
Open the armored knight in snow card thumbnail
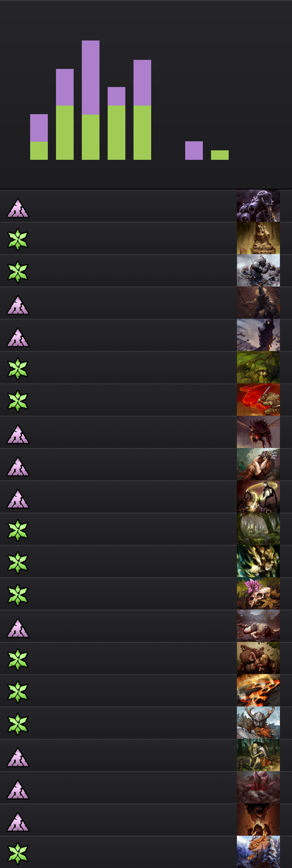click(x=258, y=271)
